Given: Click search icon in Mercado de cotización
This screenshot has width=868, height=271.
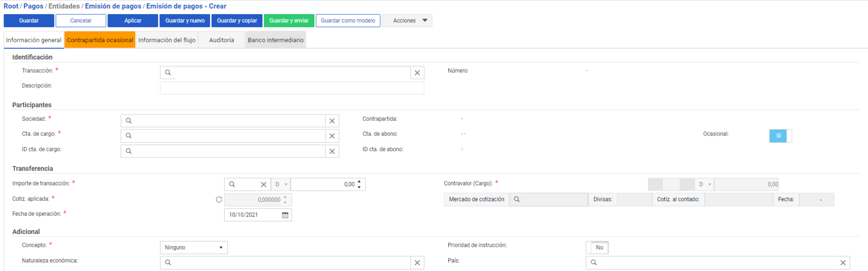Looking at the screenshot, I should [517, 200].
